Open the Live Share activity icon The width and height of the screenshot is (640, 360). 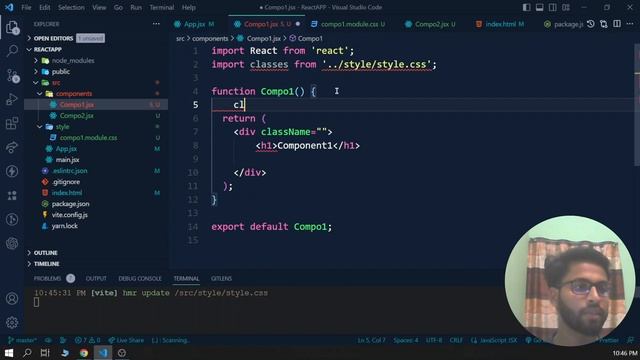pos(12,147)
